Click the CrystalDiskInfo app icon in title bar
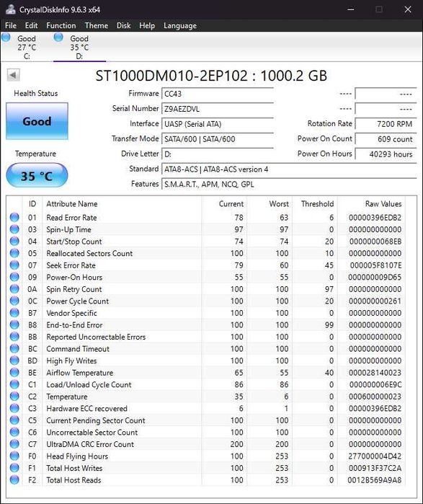The height and width of the screenshot is (504, 423). point(11,9)
